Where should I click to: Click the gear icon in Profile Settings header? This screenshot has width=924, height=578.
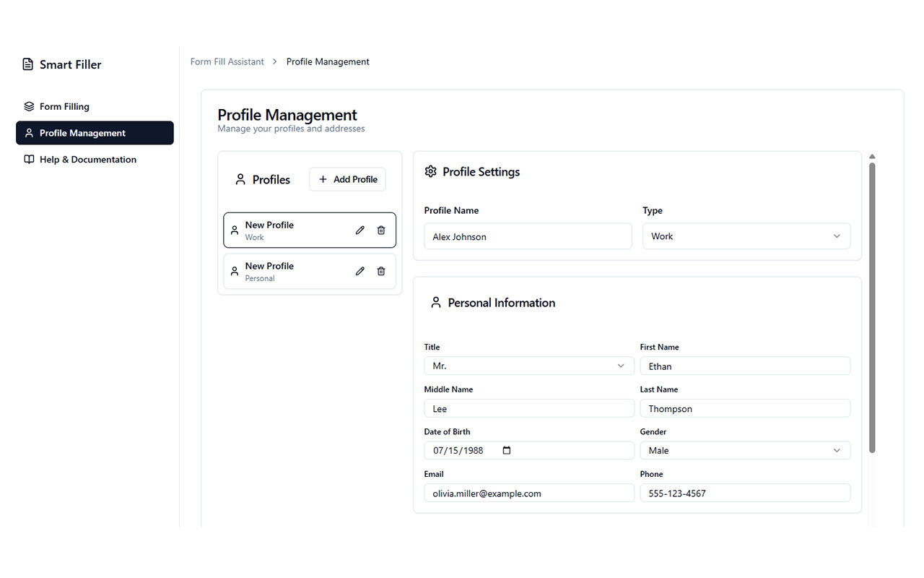[431, 171]
